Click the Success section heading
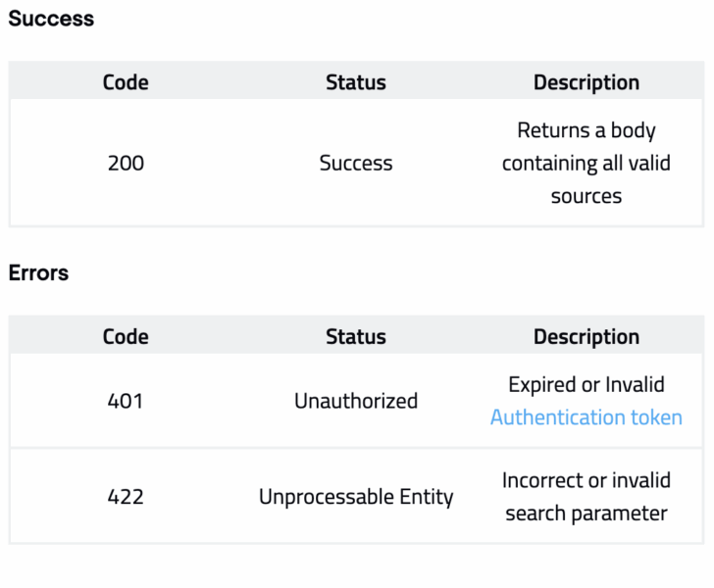The image size is (714, 588). click(x=51, y=19)
